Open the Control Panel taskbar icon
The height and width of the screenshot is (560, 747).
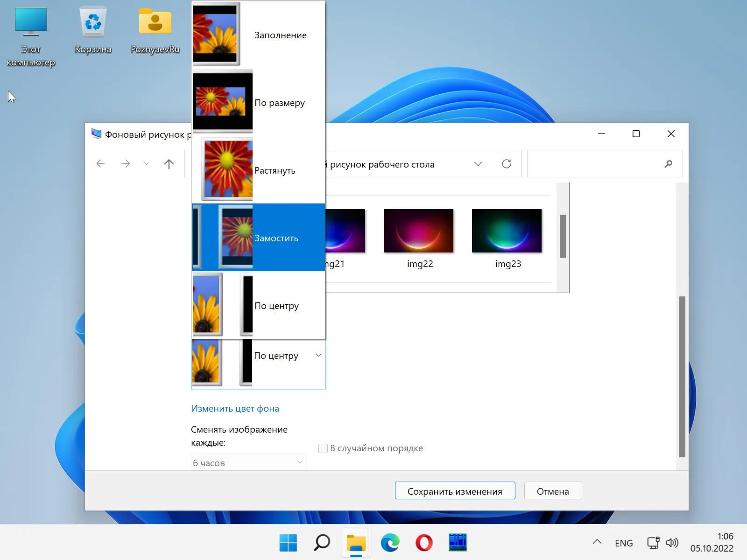[x=458, y=543]
